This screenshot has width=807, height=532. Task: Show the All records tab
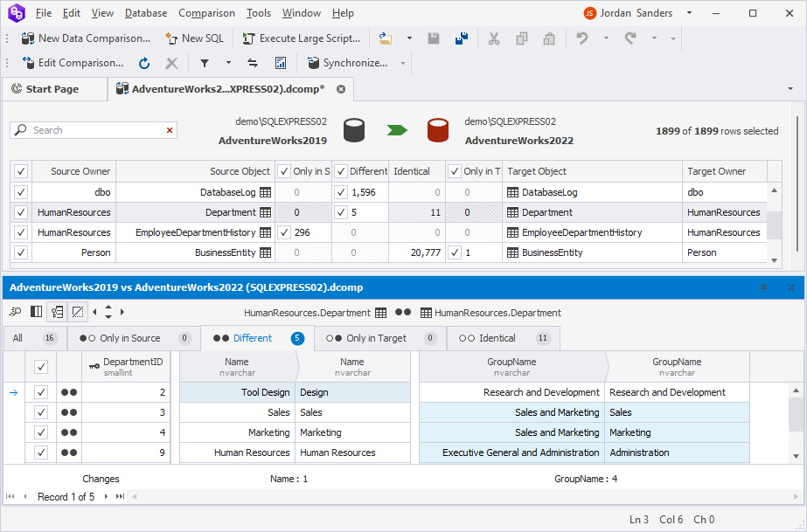coord(34,338)
